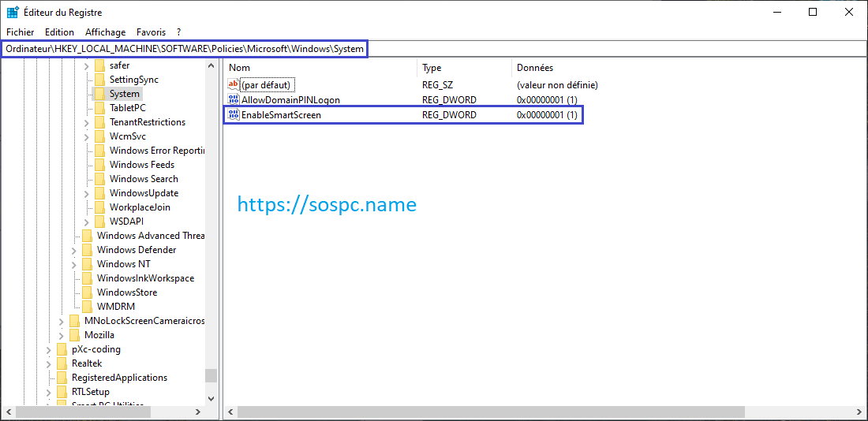The height and width of the screenshot is (421, 868).
Task: Select the TabletPC tree item
Action: tap(127, 108)
